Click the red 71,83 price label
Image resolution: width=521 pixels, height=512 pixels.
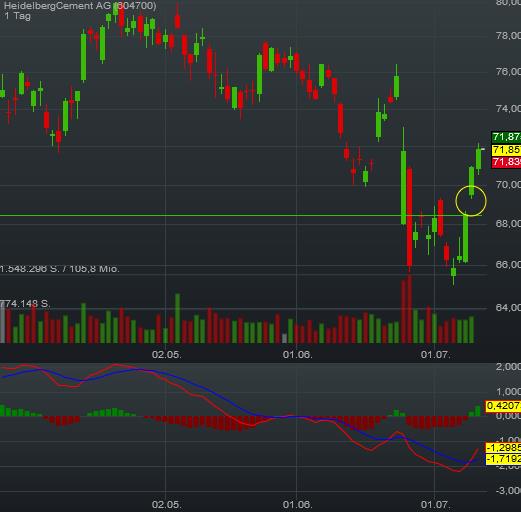(x=506, y=162)
